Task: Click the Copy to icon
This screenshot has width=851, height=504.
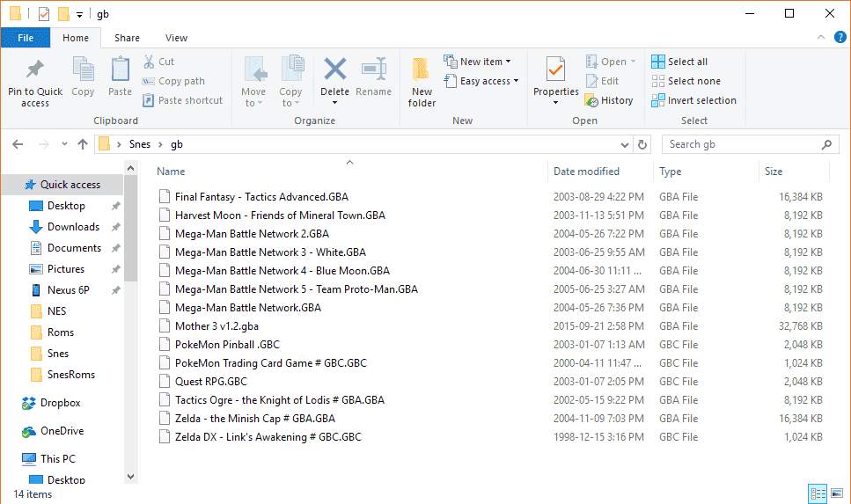Action: click(x=292, y=69)
